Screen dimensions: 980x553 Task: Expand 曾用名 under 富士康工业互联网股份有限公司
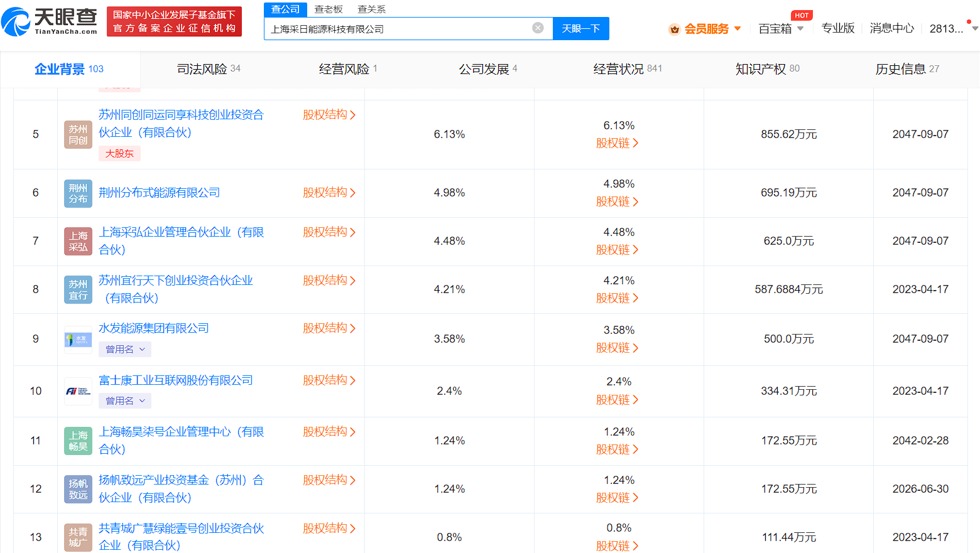pos(125,401)
